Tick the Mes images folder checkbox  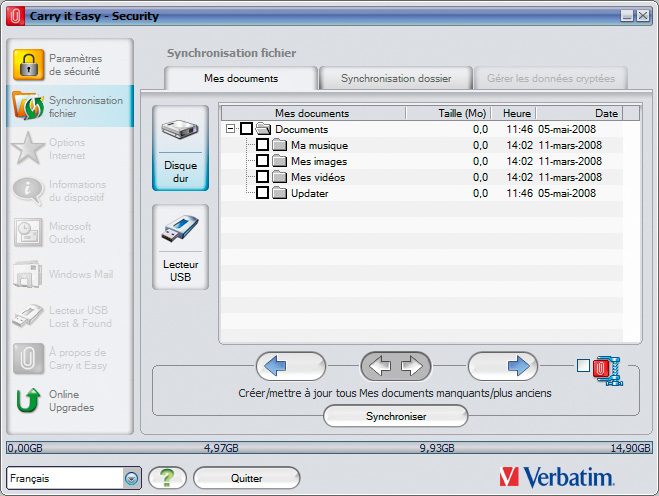(x=262, y=161)
